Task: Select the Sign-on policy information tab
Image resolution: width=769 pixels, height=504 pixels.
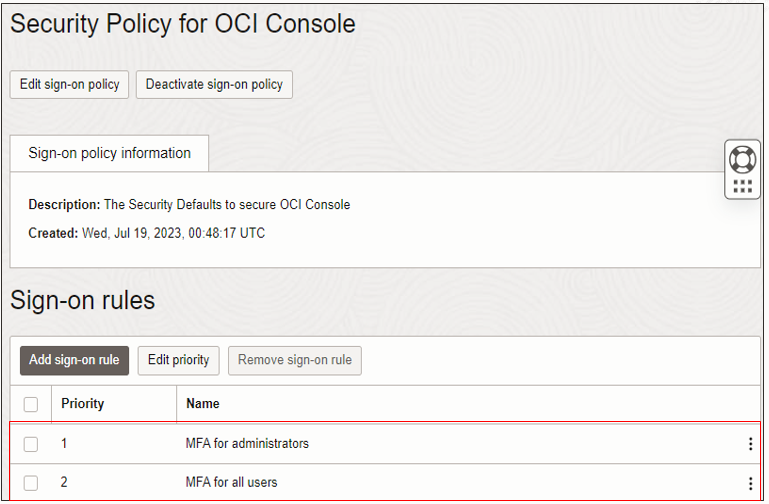Action: tap(109, 153)
